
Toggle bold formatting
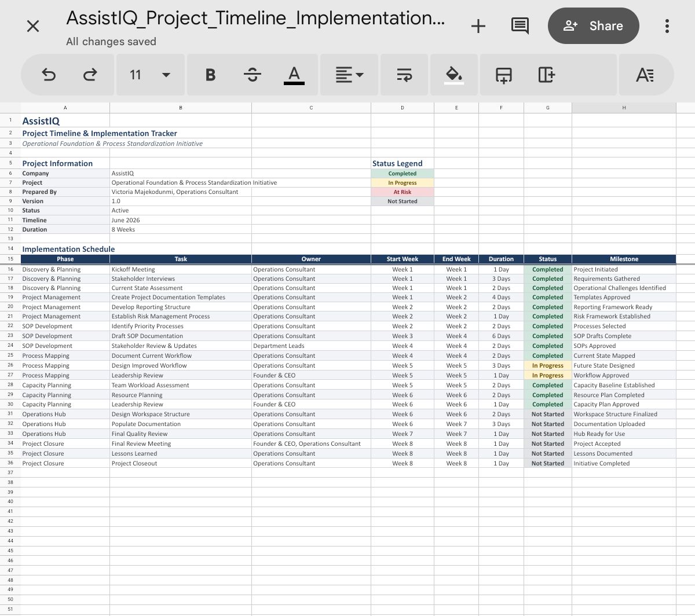tap(211, 75)
